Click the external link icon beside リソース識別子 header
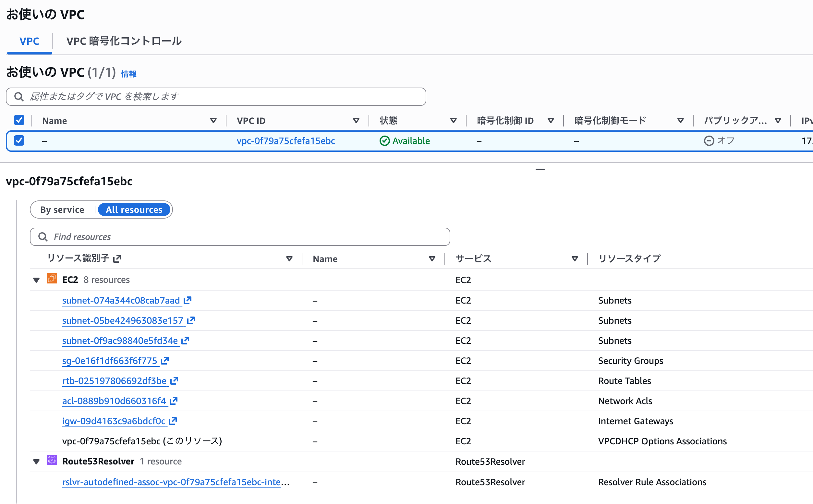The image size is (813, 504). 117,259
